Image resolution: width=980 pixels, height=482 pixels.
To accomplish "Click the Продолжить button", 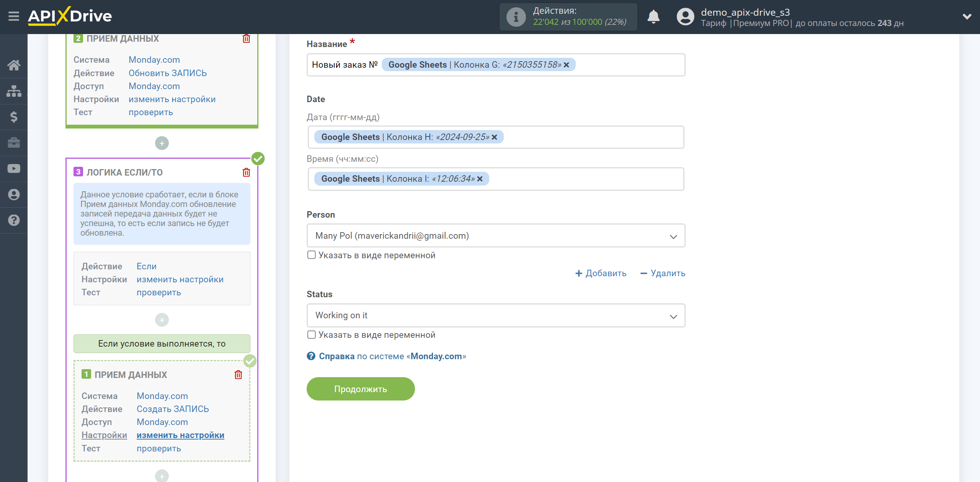I will point(361,389).
